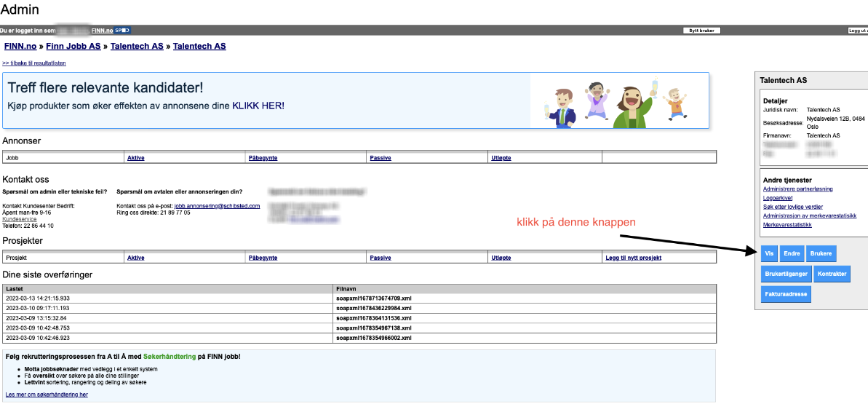Click Legg til nytt prosjekt
The image size is (868, 404).
[634, 258]
